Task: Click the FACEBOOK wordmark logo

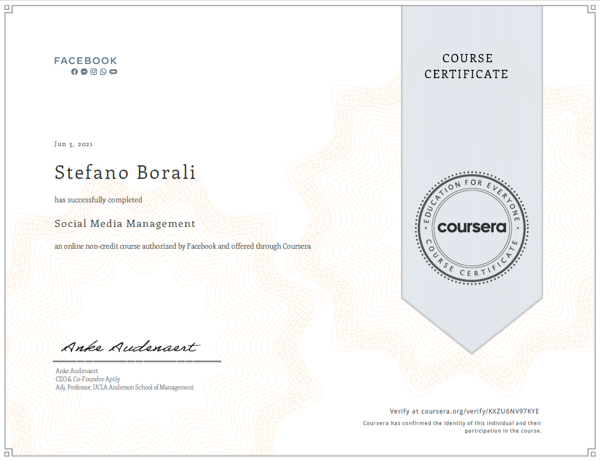Action: tap(85, 60)
